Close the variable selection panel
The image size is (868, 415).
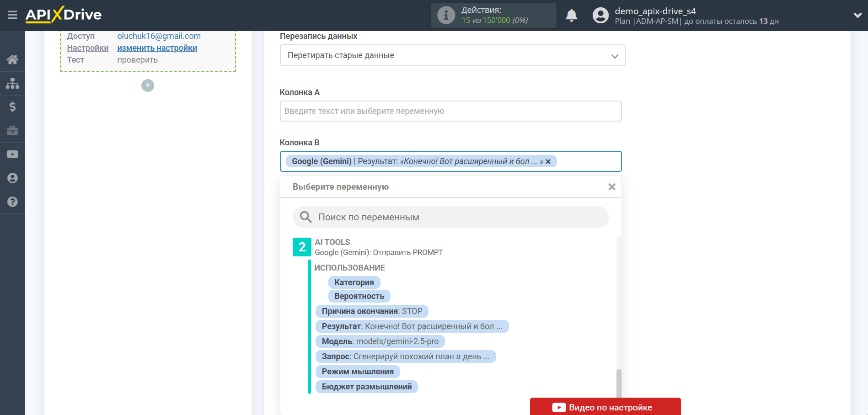point(611,187)
